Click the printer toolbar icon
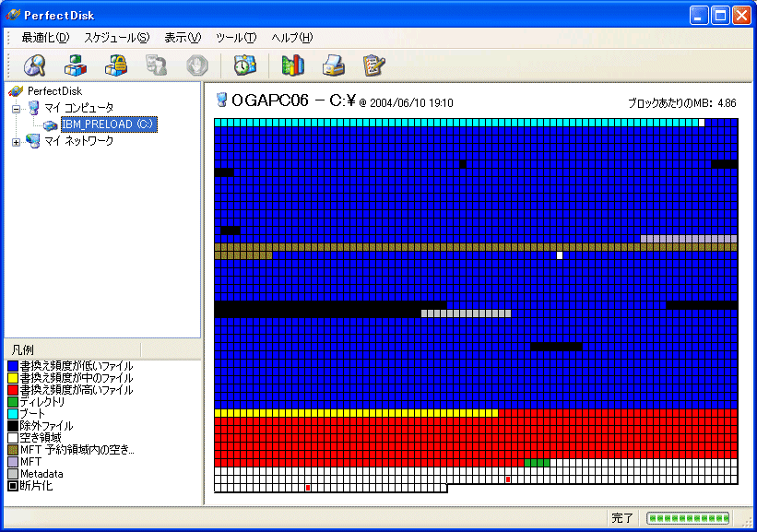757x532 pixels. 333,65
